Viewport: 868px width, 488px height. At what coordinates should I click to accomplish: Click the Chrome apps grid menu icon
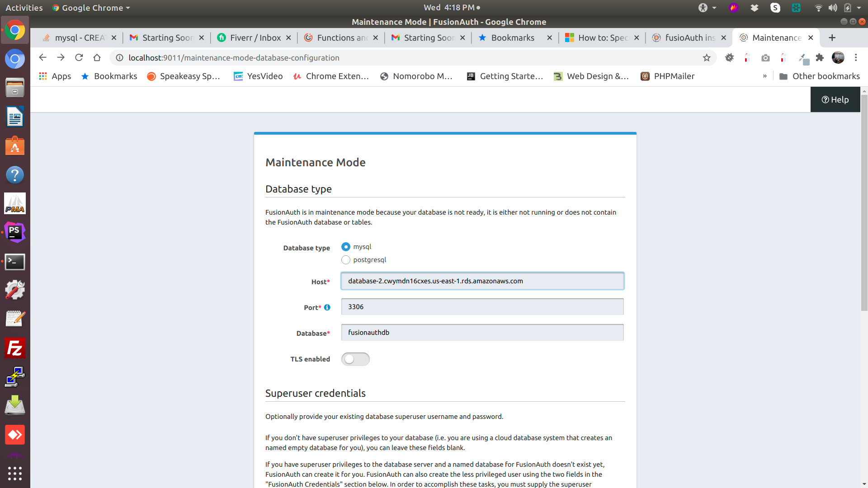pyautogui.click(x=43, y=75)
